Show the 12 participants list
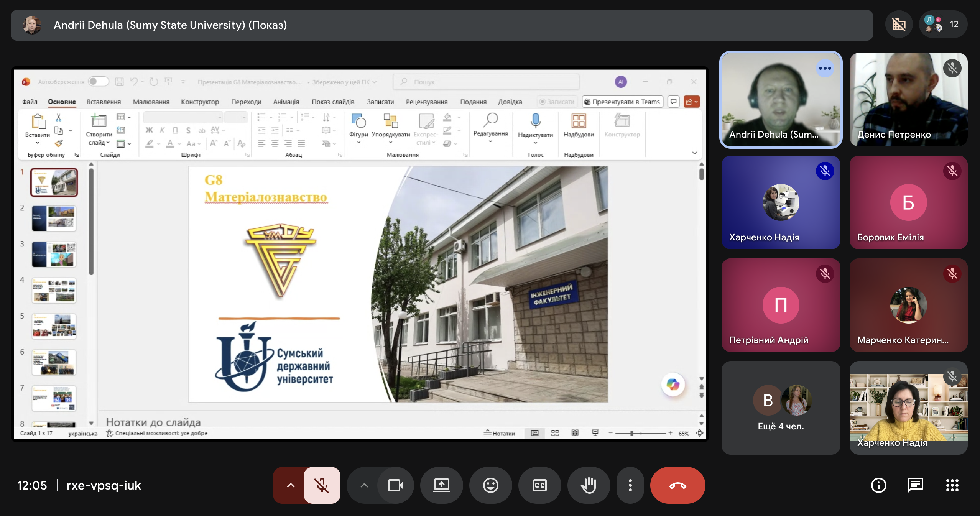This screenshot has height=516, width=980. (943, 25)
